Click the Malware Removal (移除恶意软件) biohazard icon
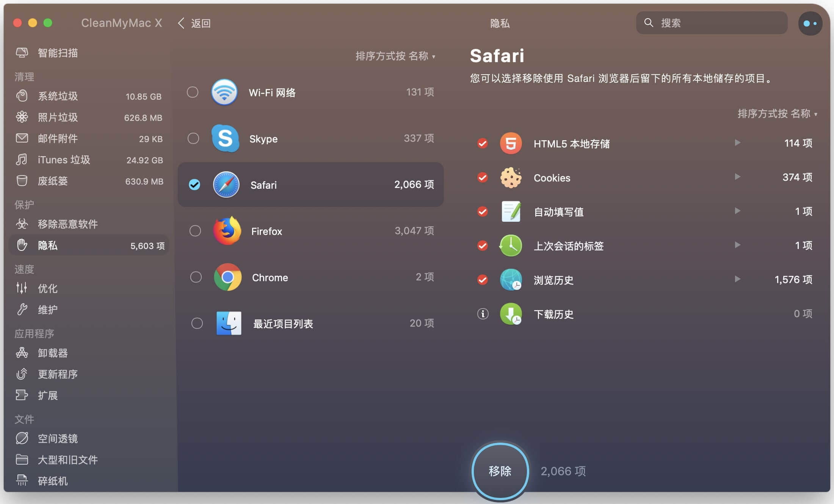Screen dimensions: 834x504 pos(22,224)
